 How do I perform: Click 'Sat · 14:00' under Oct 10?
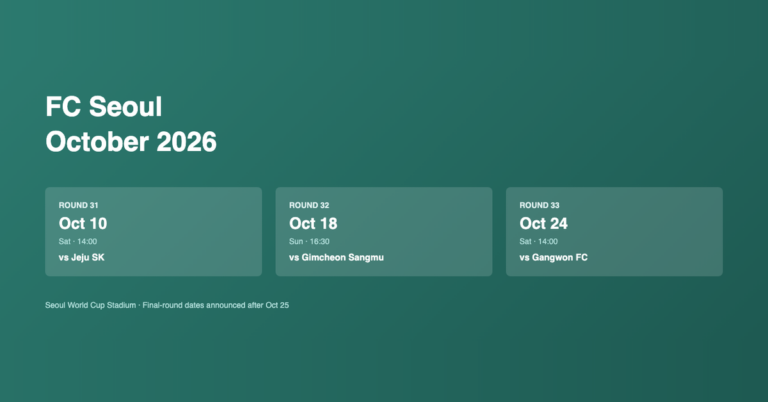point(78,241)
